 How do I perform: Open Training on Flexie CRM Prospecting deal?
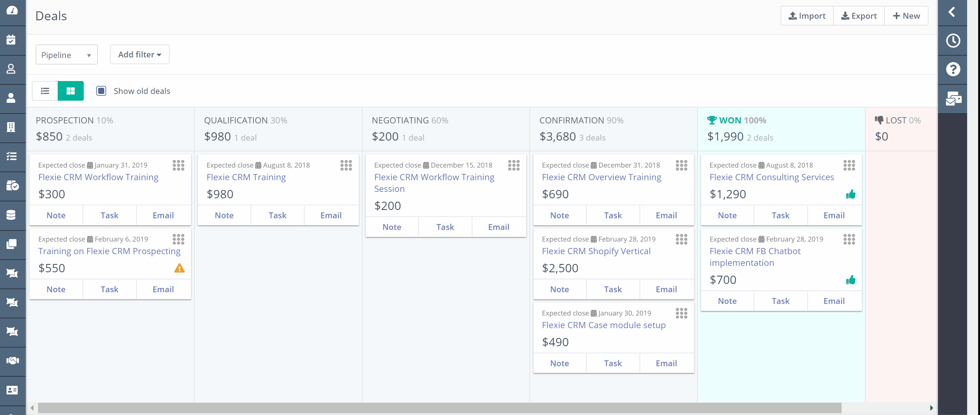pos(109,251)
